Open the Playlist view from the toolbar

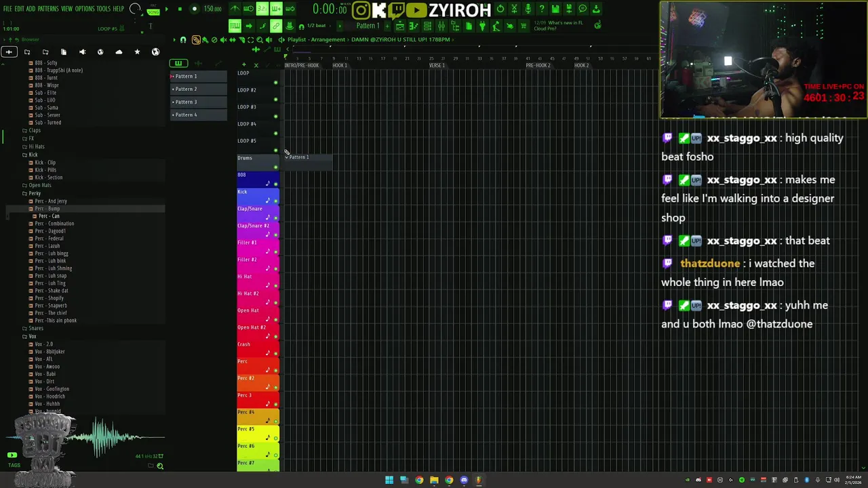[400, 26]
